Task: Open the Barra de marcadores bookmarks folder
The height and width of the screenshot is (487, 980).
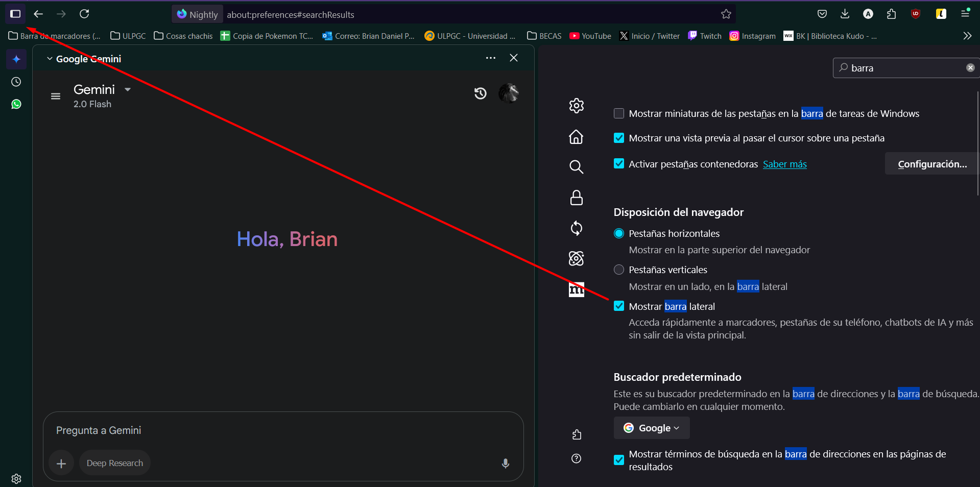Action: click(55, 36)
